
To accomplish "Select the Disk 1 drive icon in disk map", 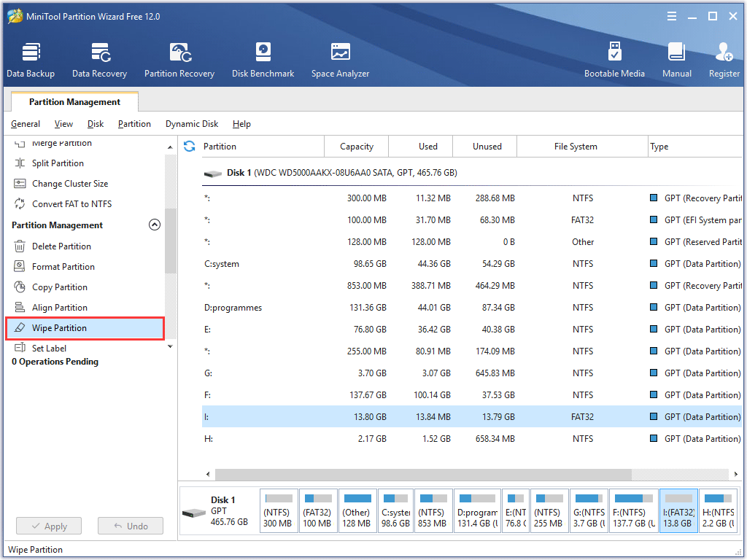I will (194, 513).
